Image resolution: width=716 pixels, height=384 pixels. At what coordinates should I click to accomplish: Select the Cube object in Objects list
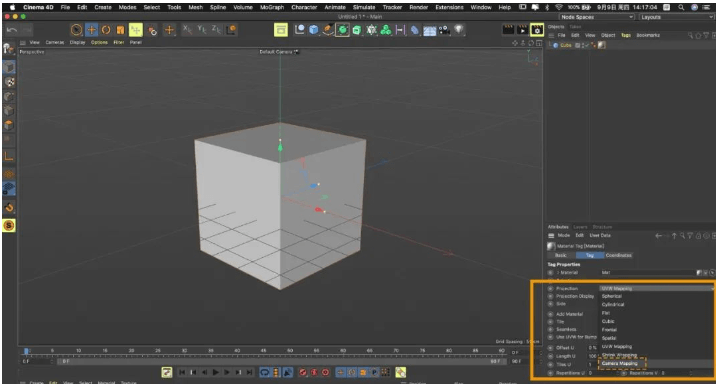pos(566,45)
